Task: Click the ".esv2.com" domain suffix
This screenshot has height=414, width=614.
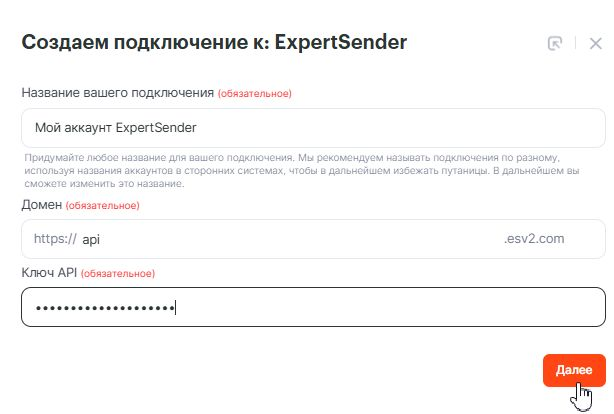Action: tap(535, 239)
